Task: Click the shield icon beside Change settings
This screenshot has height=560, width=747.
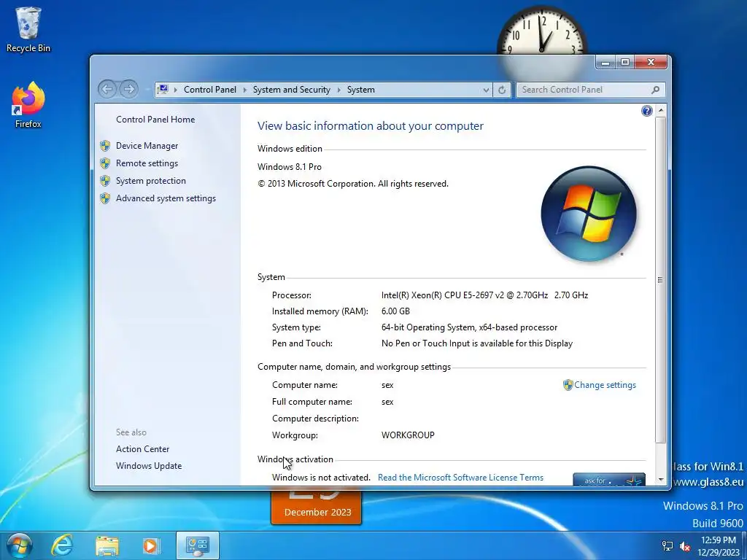Action: point(568,385)
